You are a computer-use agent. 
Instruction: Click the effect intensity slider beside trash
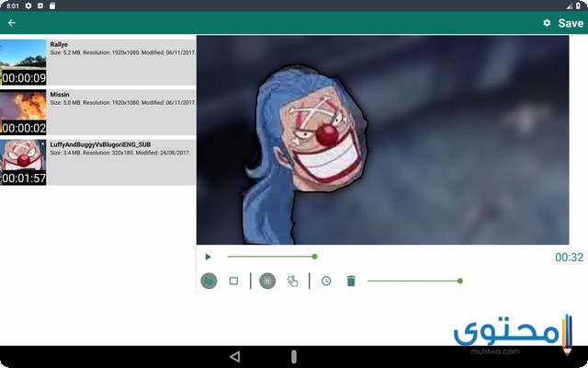[x=414, y=281]
